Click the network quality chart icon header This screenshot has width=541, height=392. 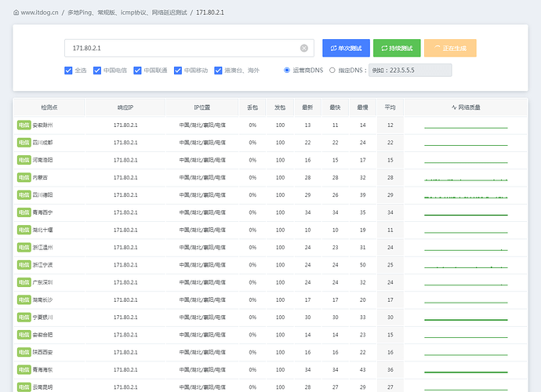454,107
